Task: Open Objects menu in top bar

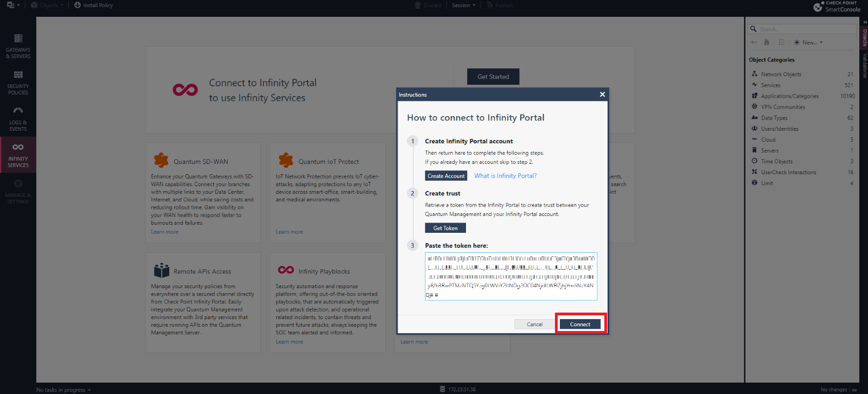Action: [x=47, y=5]
